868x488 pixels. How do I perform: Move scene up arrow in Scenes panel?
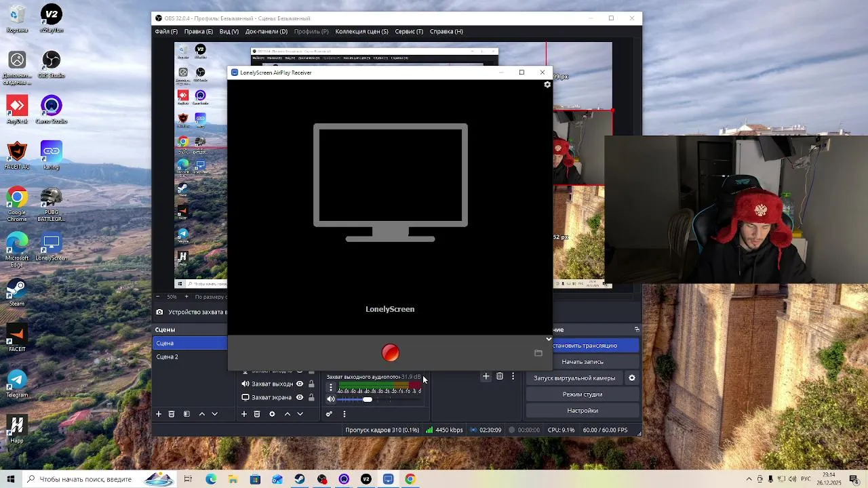point(201,414)
